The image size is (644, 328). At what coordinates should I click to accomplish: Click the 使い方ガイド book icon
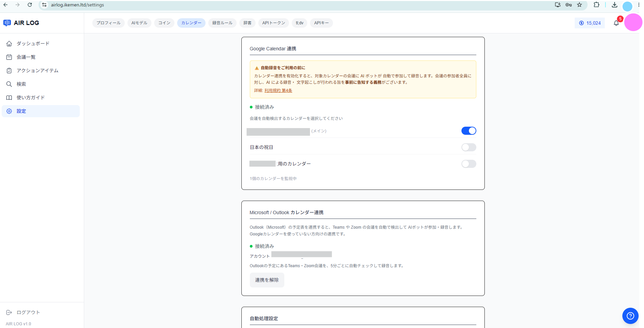click(9, 98)
